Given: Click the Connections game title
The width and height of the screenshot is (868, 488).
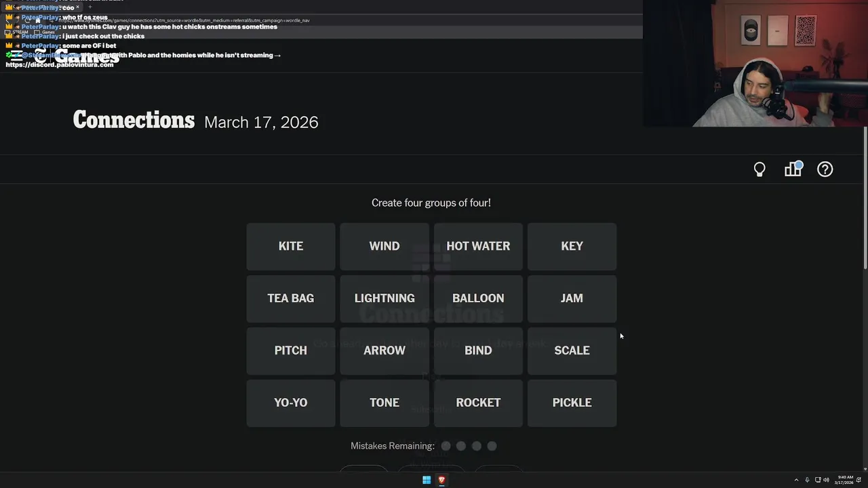Looking at the screenshot, I should (x=134, y=121).
